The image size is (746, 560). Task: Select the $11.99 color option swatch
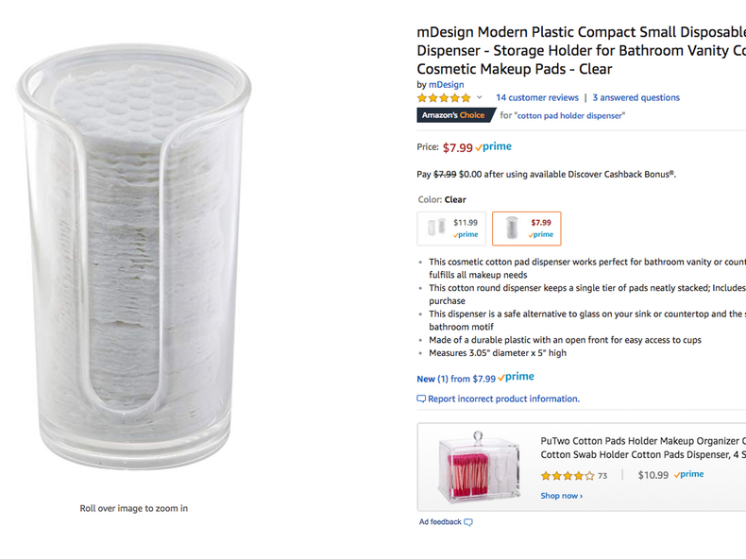[x=451, y=229]
